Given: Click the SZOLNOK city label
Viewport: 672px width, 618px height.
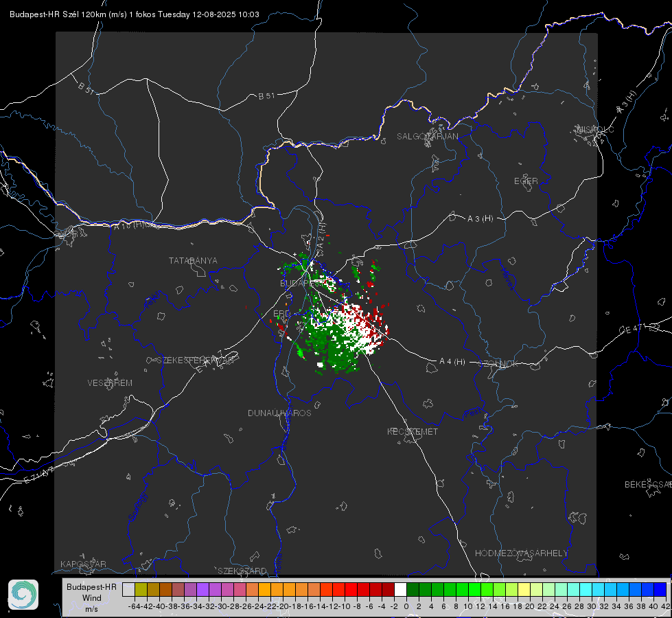Looking at the screenshot, I should pos(498,363).
